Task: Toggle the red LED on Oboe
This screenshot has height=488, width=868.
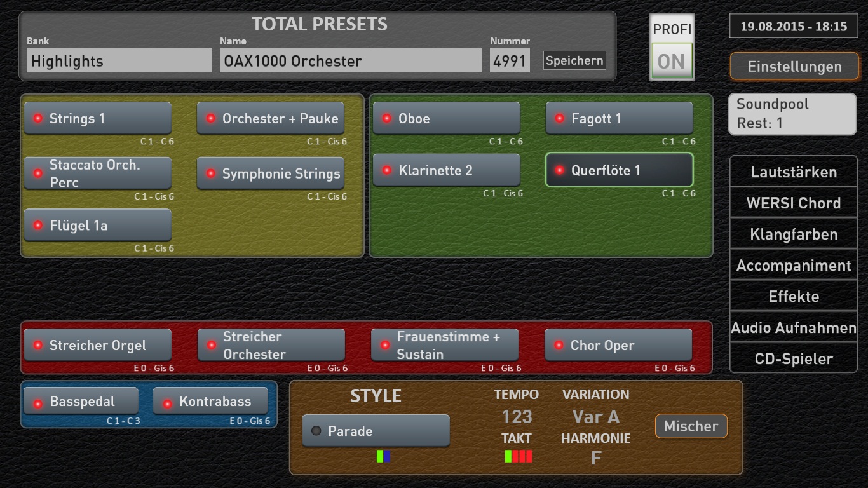Action: [x=386, y=118]
